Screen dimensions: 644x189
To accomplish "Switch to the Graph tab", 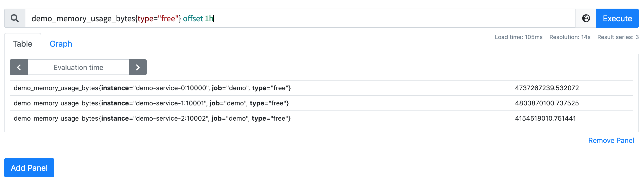I will (61, 44).
